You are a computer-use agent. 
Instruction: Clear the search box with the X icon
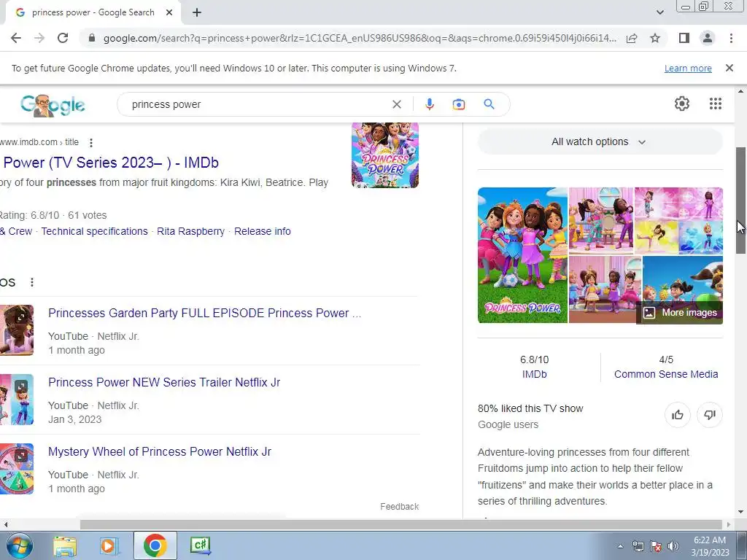(396, 104)
